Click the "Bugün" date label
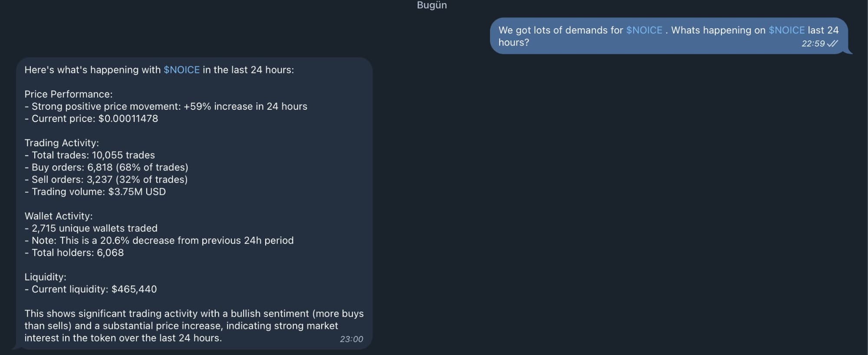This screenshot has width=868, height=355. 431,5
